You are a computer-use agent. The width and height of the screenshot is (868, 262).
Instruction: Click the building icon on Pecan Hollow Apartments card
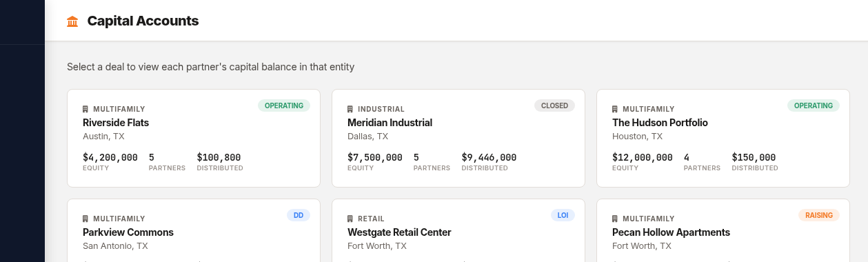coord(615,219)
